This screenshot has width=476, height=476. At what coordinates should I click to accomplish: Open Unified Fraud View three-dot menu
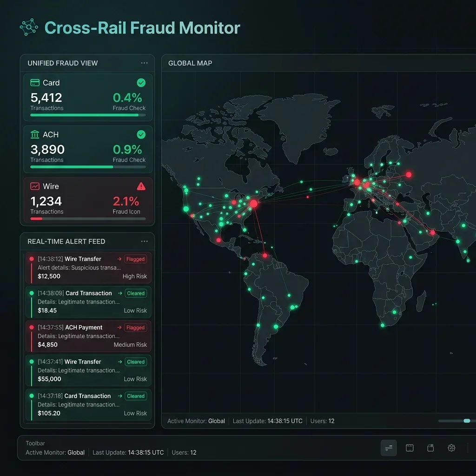coord(144,63)
